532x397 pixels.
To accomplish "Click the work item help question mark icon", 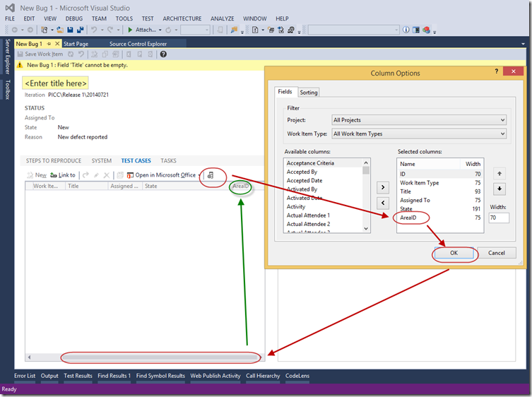I will pyautogui.click(x=163, y=54).
